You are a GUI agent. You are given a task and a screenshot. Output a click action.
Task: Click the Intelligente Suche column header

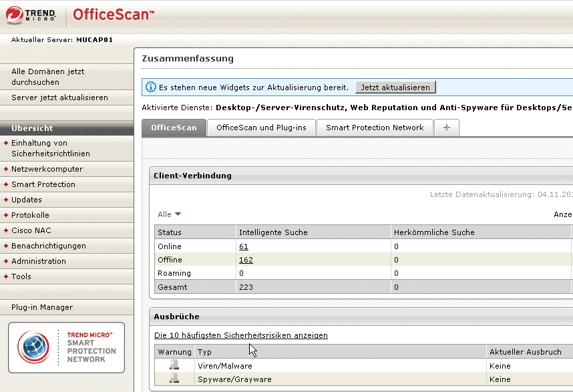(313, 232)
